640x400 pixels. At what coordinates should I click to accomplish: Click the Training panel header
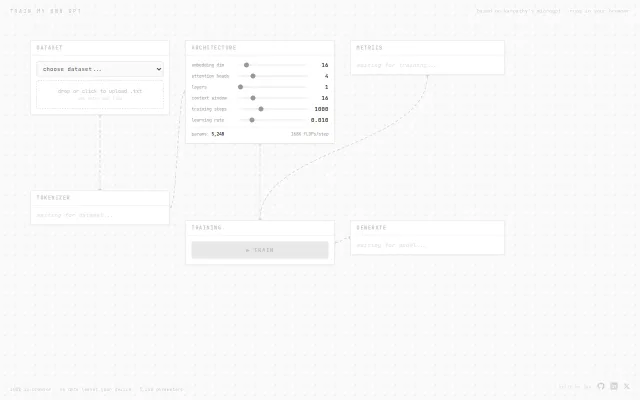pos(260,228)
